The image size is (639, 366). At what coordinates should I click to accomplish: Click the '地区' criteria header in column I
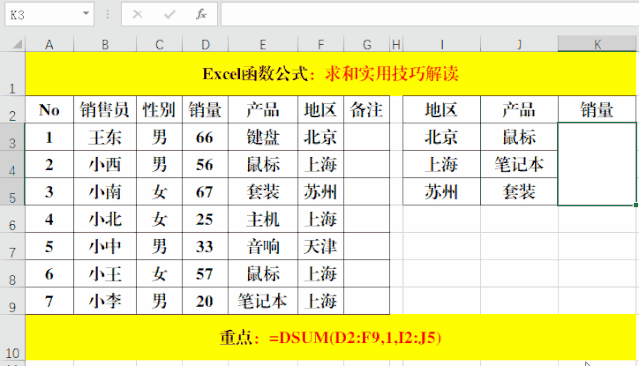(x=442, y=110)
